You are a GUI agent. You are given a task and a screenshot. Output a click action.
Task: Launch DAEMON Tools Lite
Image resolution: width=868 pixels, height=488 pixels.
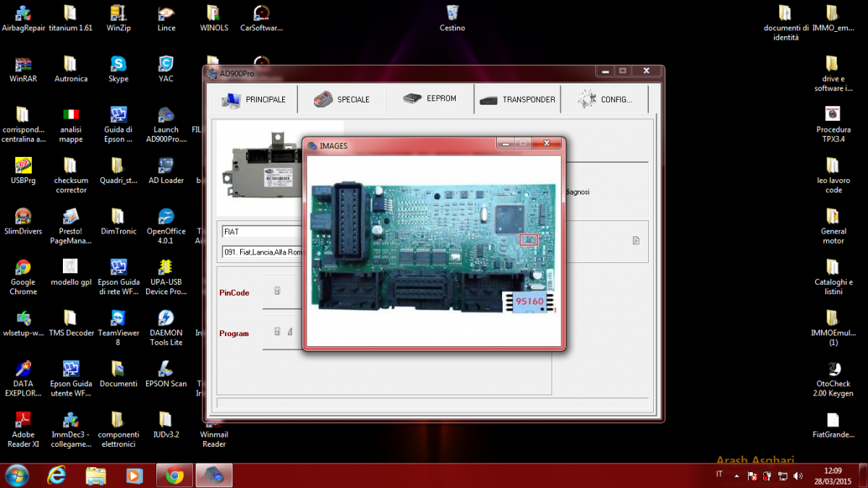pyautogui.click(x=166, y=327)
